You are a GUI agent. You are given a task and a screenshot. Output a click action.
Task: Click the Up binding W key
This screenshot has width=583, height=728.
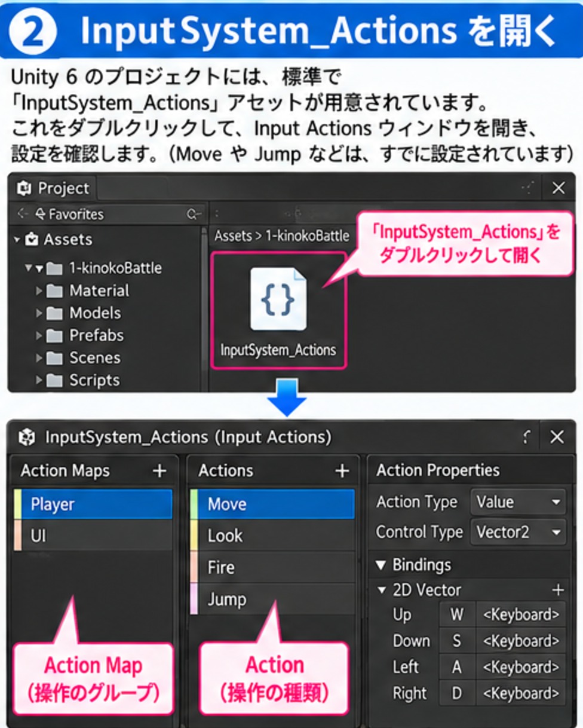457,615
